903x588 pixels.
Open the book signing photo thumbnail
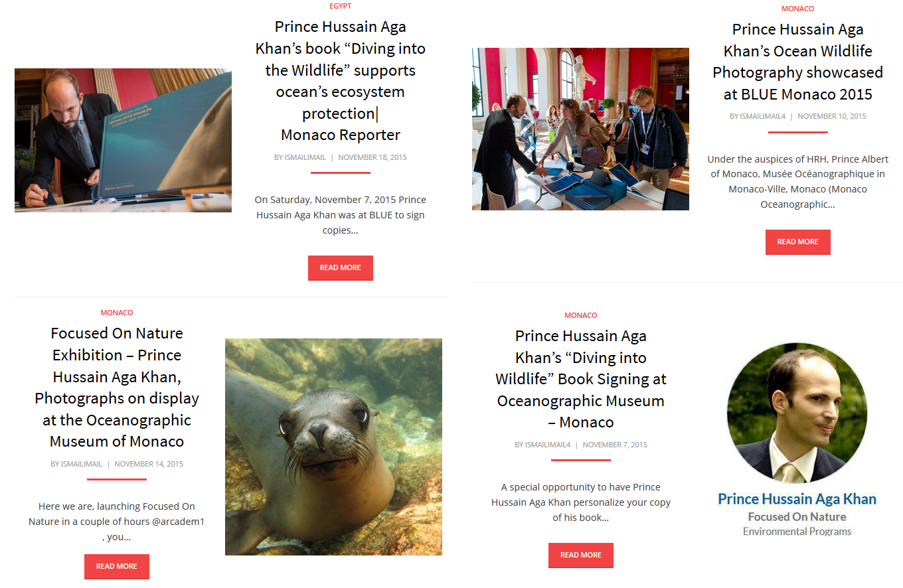click(123, 140)
